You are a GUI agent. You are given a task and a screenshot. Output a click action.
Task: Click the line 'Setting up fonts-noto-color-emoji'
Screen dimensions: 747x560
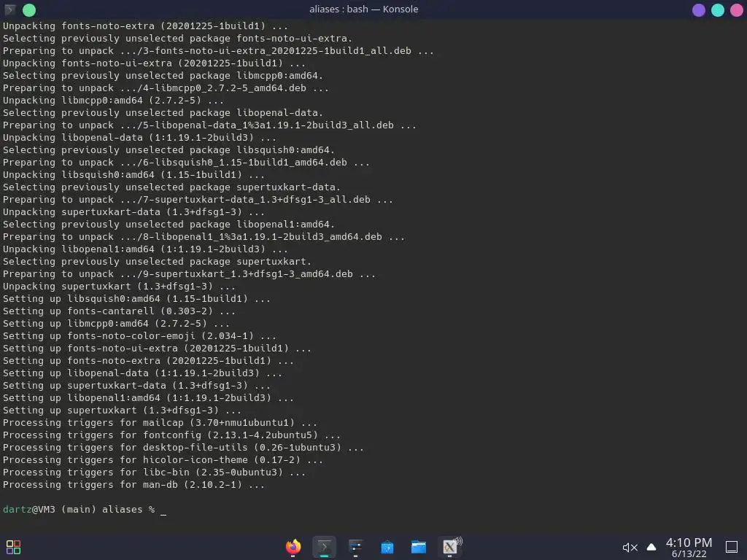click(x=139, y=335)
